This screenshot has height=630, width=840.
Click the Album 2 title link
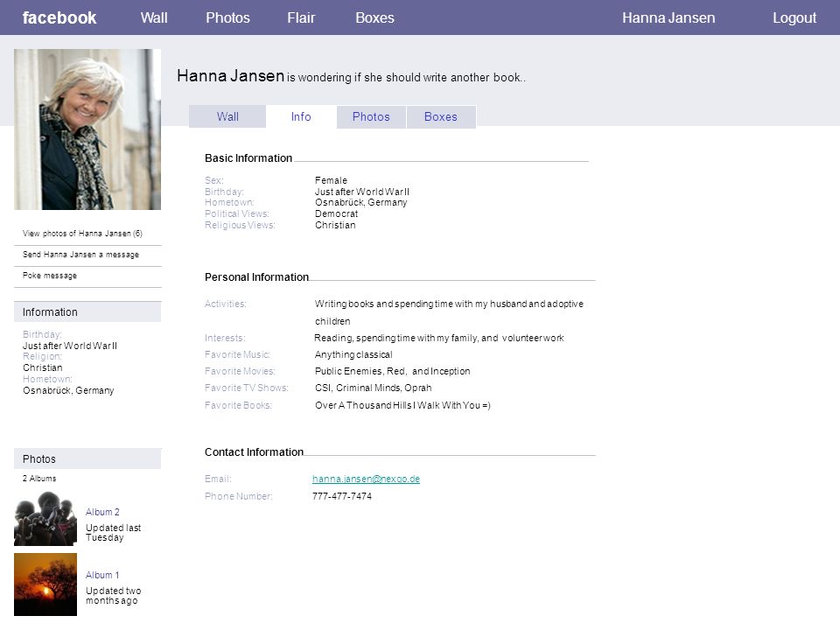pyautogui.click(x=102, y=512)
